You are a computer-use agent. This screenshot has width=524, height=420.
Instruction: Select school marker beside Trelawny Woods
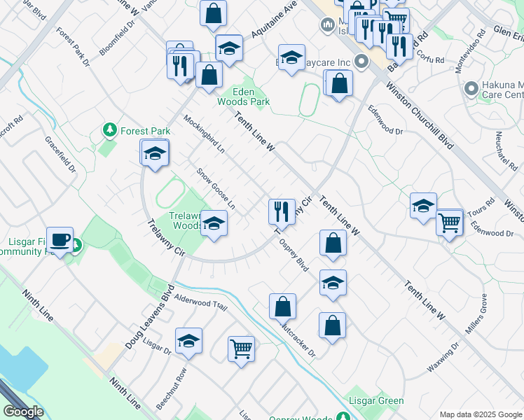214,225
